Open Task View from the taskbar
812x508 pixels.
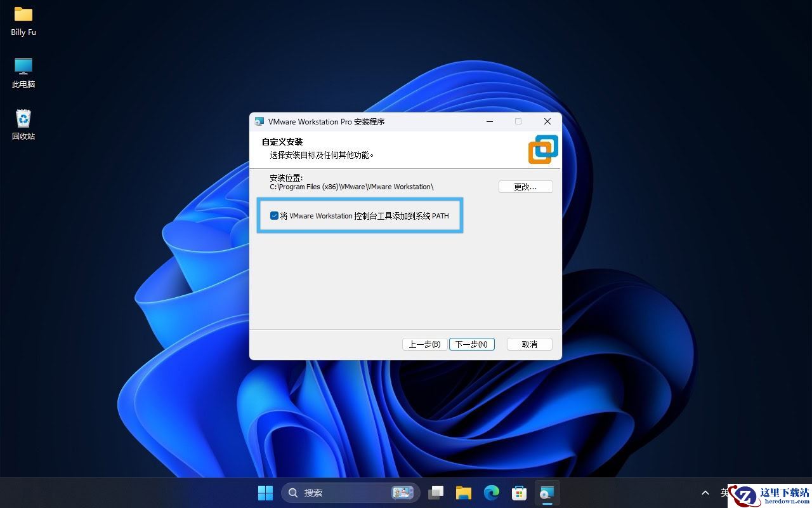[x=436, y=493]
